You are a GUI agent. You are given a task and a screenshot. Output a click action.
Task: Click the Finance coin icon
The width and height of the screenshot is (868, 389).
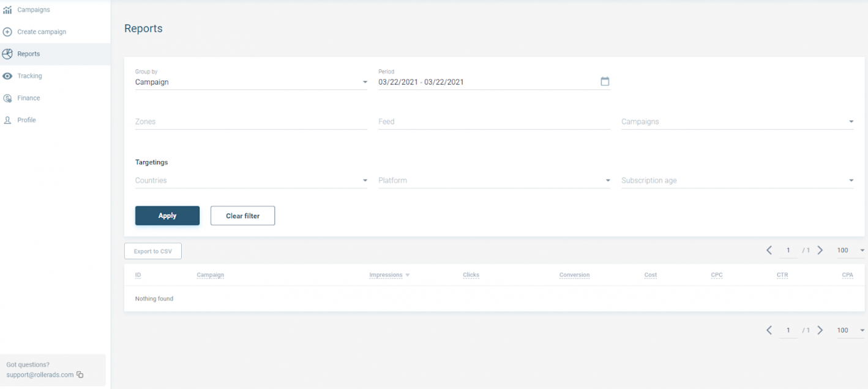click(x=7, y=98)
